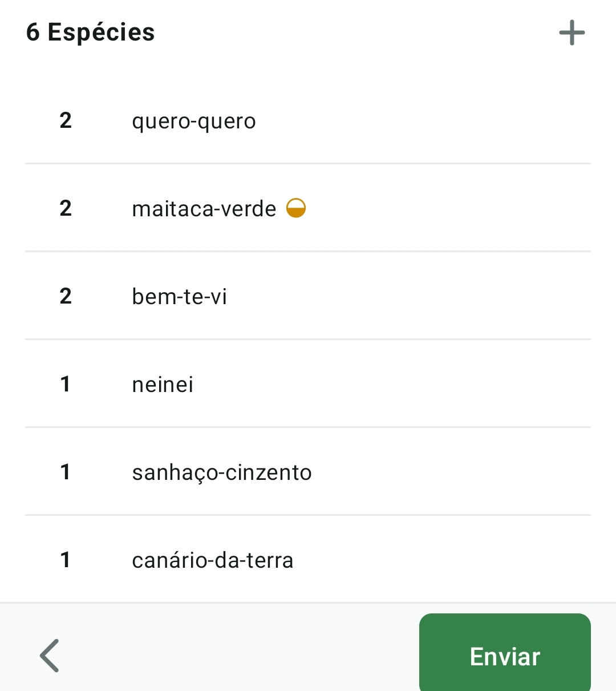Open the neinei species entry
The width and height of the screenshot is (616, 691).
(x=163, y=385)
